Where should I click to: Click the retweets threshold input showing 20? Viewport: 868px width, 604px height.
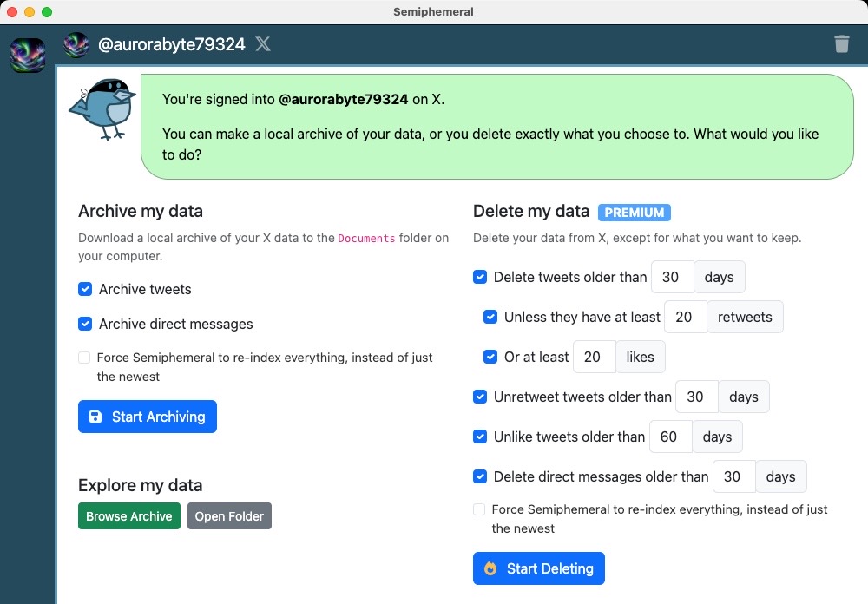coord(686,317)
